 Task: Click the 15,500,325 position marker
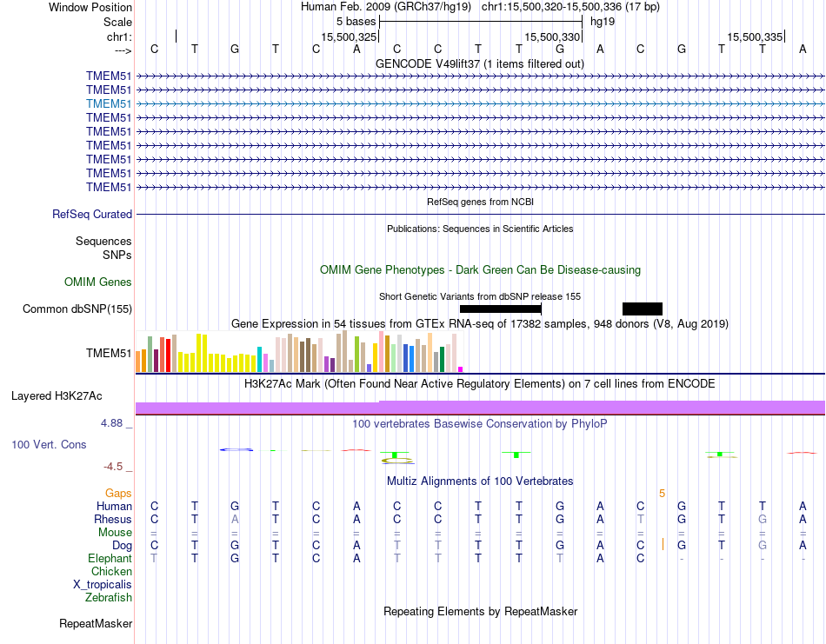click(349, 37)
